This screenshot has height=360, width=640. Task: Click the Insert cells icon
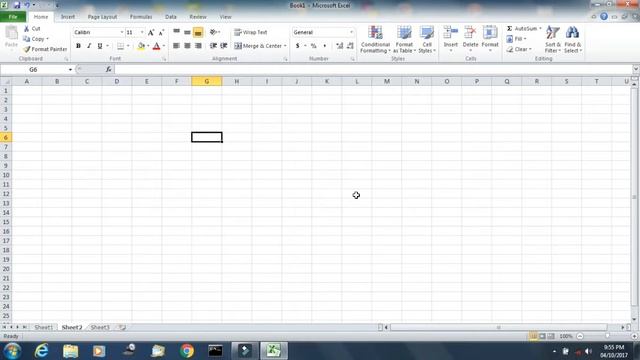[451, 33]
